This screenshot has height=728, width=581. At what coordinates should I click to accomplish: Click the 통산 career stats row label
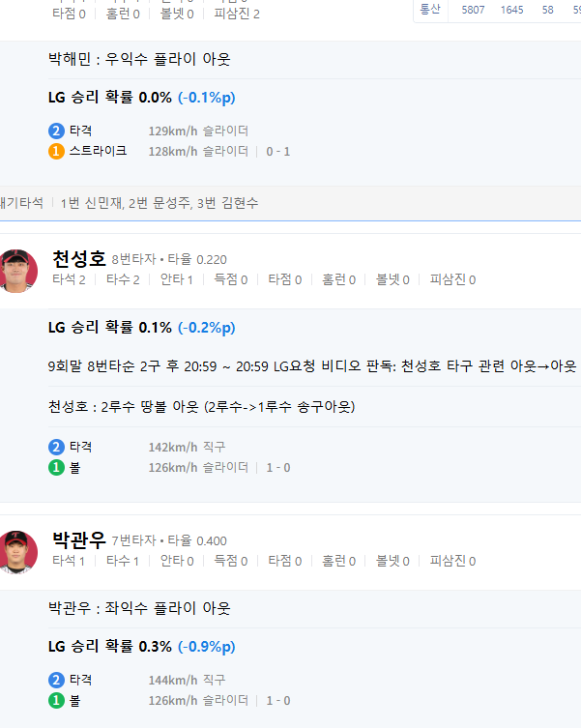430,10
